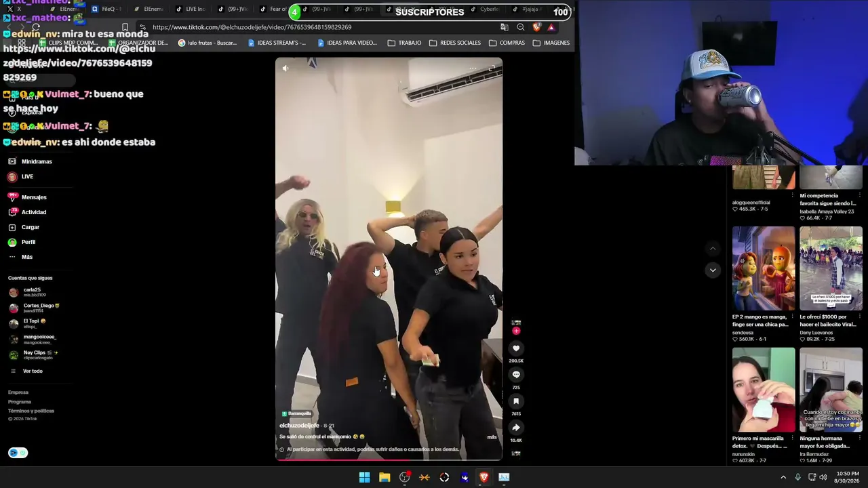Go to the previous video arrow
868x488 pixels.
coord(712,249)
